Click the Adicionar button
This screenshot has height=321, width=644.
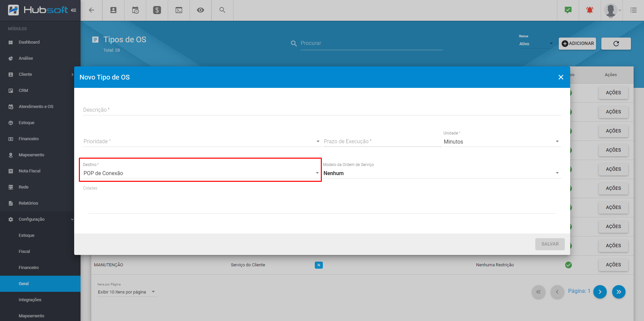point(577,44)
